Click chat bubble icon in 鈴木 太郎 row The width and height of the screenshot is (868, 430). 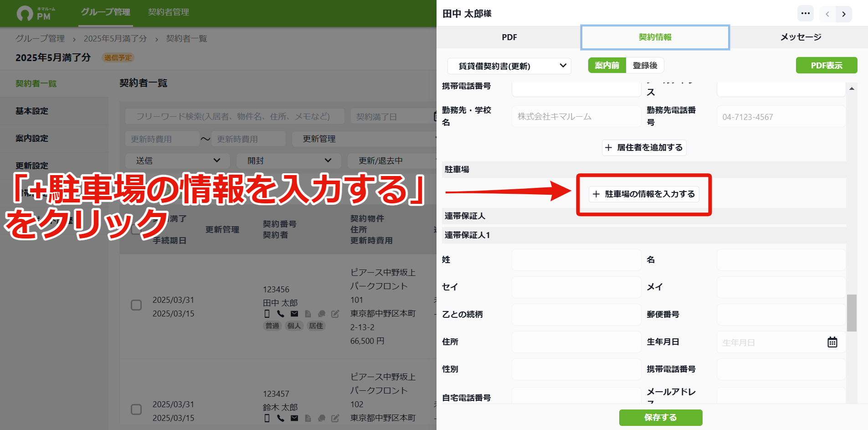tap(322, 418)
